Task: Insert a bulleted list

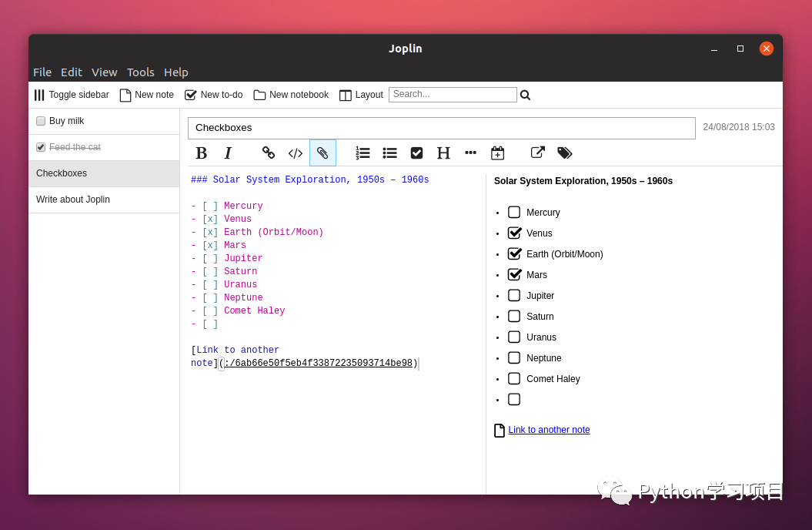Action: pos(389,153)
